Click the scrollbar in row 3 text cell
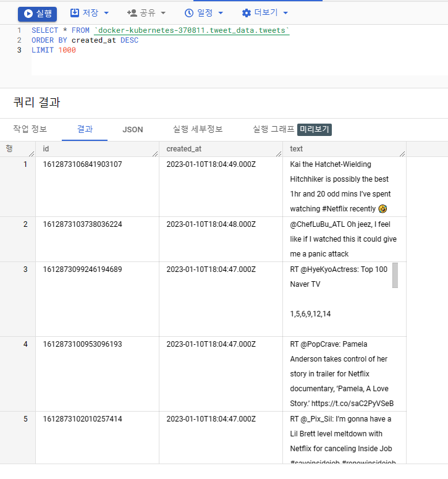448x479 pixels. 395,275
